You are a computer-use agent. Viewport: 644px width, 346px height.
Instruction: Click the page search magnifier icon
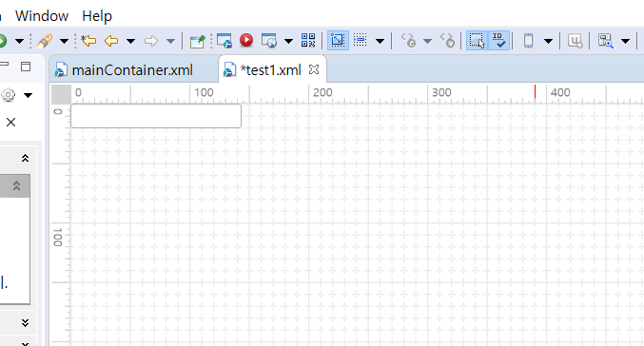[605, 41]
